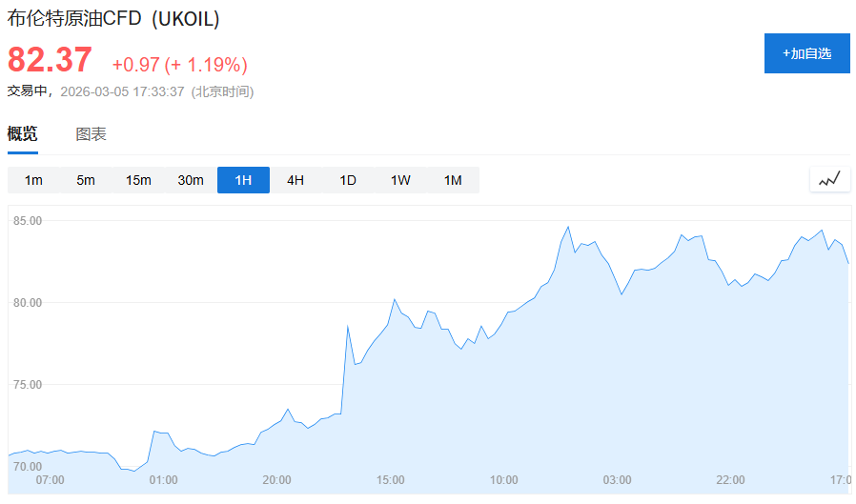Click the 03:00 time axis label
The height and width of the screenshot is (504, 856).
click(x=617, y=479)
